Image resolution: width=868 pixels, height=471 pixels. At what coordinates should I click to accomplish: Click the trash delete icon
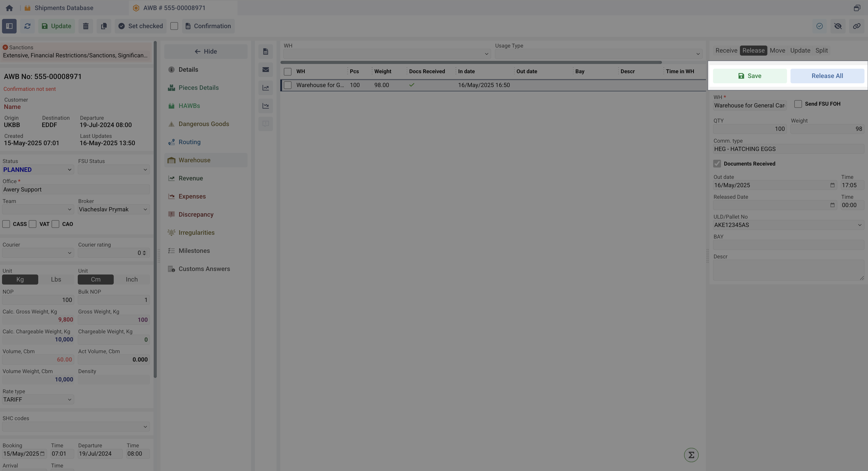point(86,26)
